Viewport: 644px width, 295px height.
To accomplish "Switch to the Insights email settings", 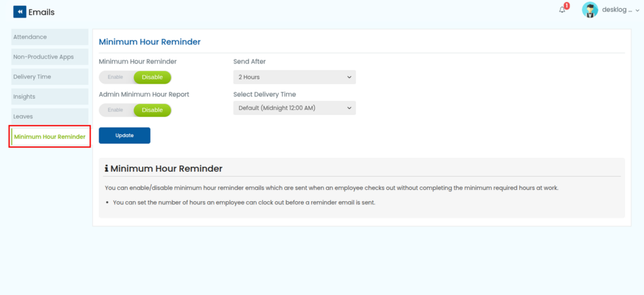I will (x=50, y=97).
